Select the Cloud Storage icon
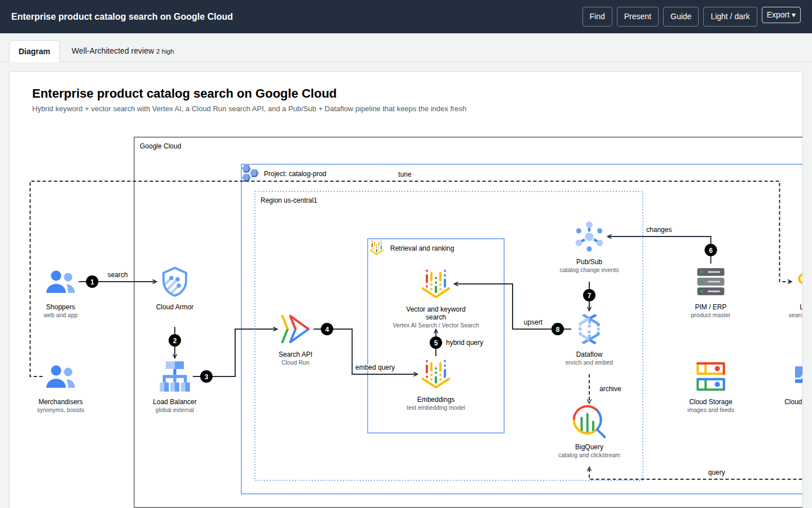812x508 pixels. [710, 376]
